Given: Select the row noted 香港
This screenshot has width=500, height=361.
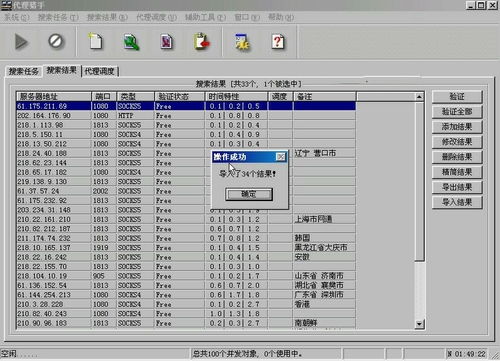Looking at the screenshot, I should click(x=186, y=304).
